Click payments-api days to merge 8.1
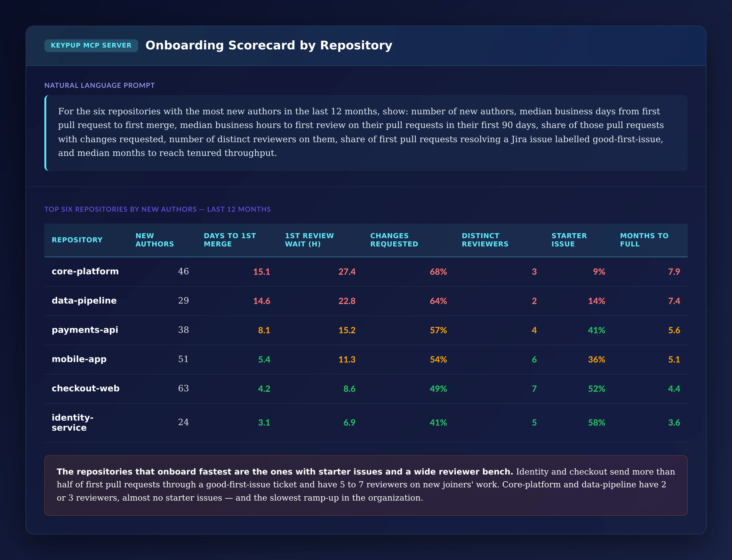The image size is (732, 560). [x=264, y=330]
